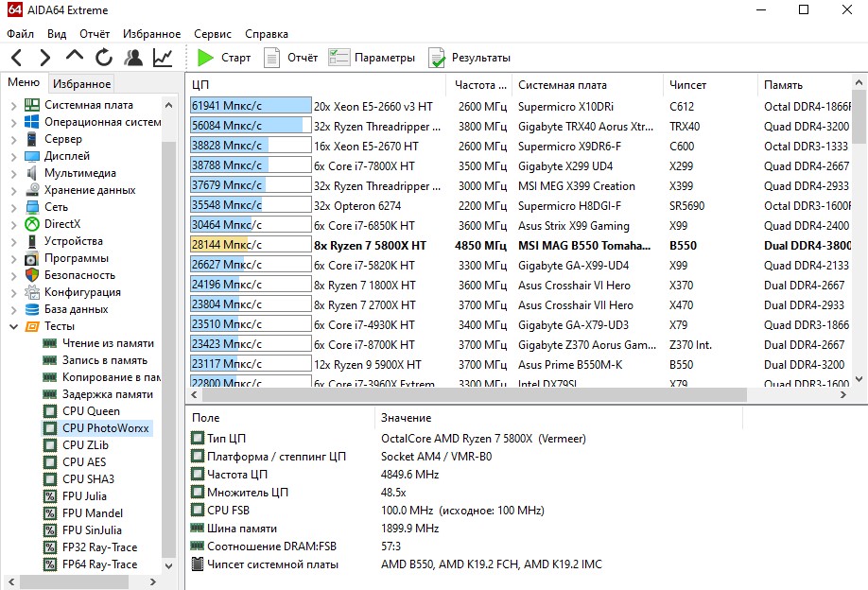Open the Справка menu
This screenshot has width=868, height=590.
click(x=267, y=34)
